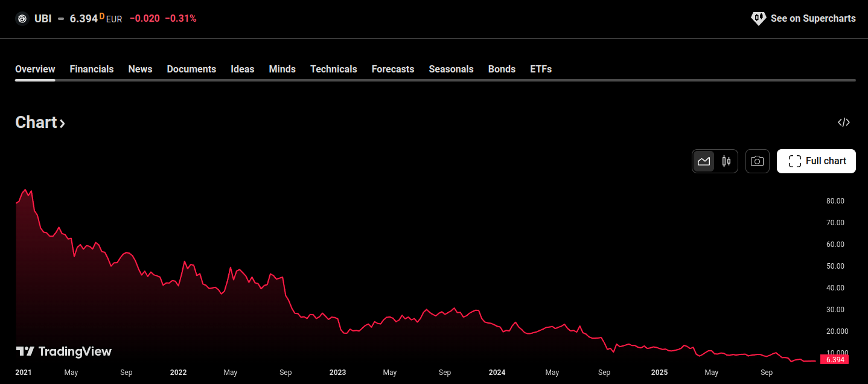868x384 pixels.
Task: Switch to candlestick chart style
Action: (x=726, y=161)
